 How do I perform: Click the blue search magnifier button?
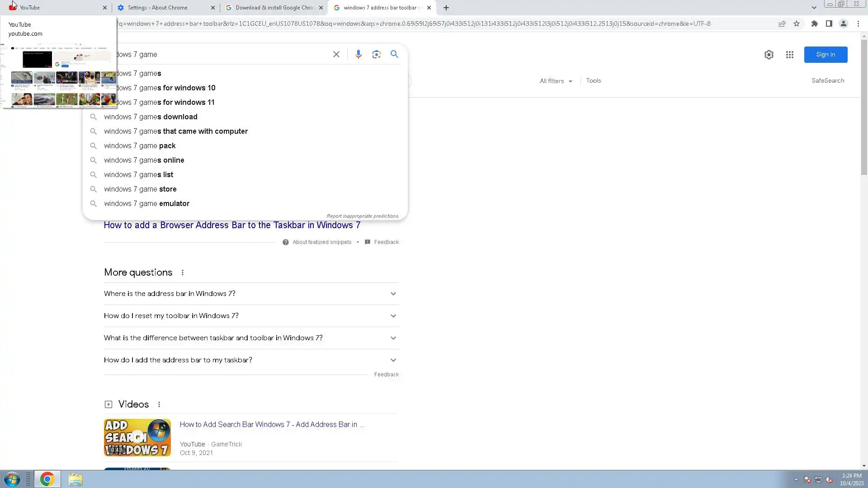coord(394,54)
